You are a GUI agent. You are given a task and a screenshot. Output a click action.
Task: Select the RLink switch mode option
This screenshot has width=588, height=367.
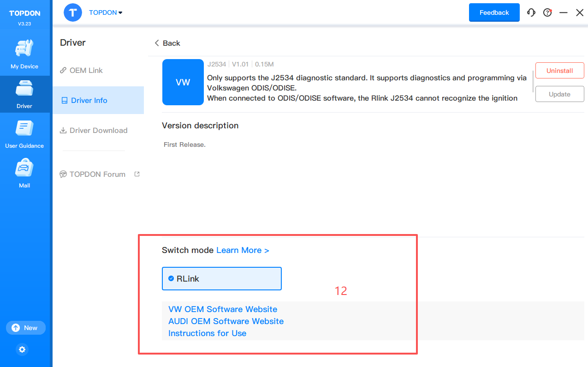(221, 278)
